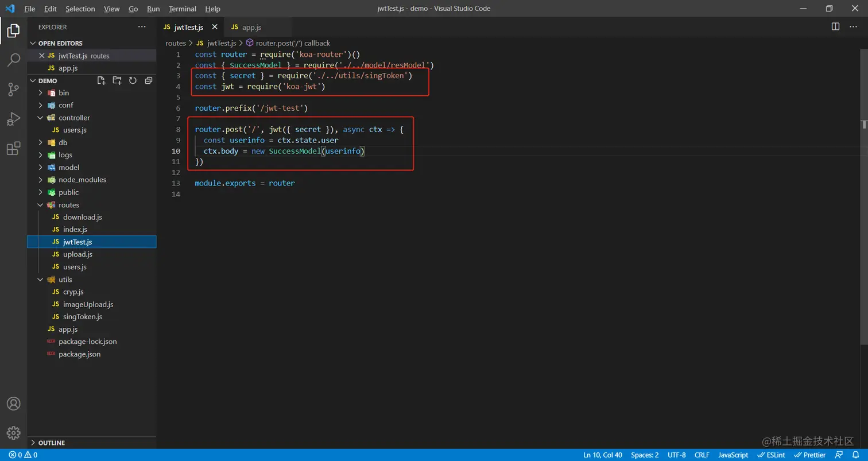Open the Selection menu
Screen dimensions: 868x461
pyautogui.click(x=80, y=9)
